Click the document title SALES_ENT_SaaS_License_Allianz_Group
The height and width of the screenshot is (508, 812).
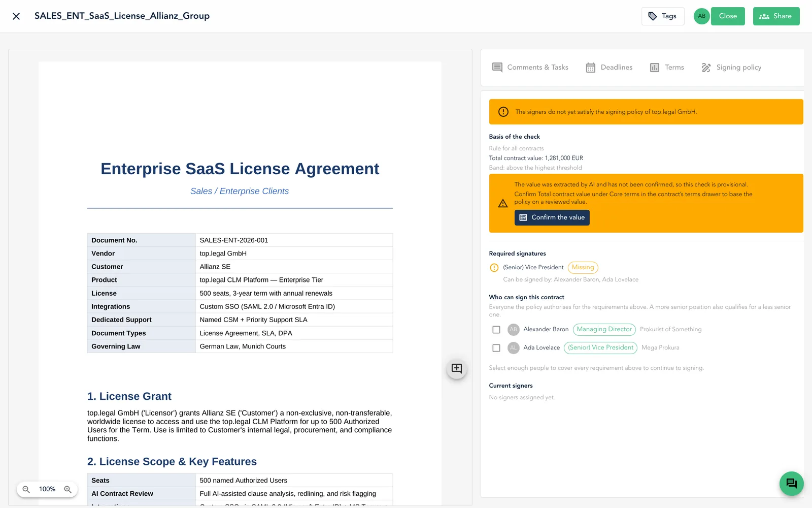coord(122,16)
